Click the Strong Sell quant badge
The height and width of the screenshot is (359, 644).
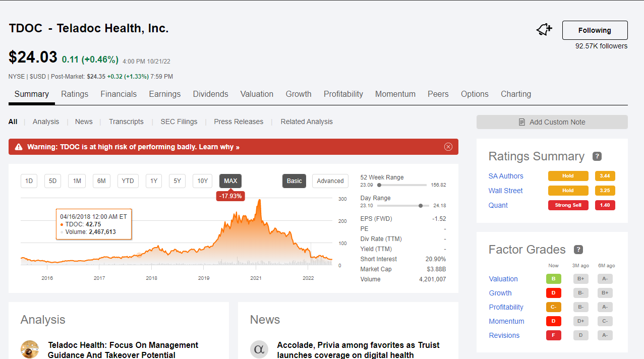568,205
